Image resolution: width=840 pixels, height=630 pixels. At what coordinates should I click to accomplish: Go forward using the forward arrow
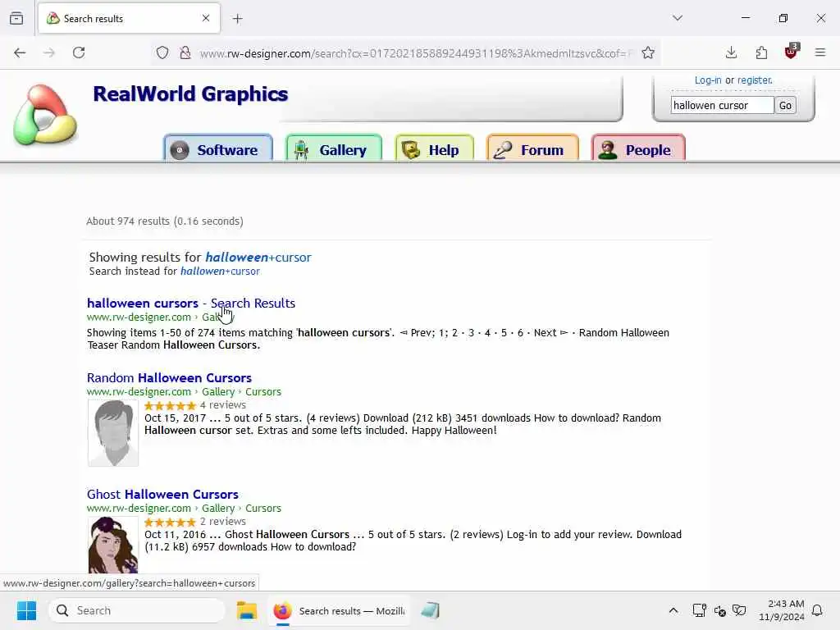[49, 52]
